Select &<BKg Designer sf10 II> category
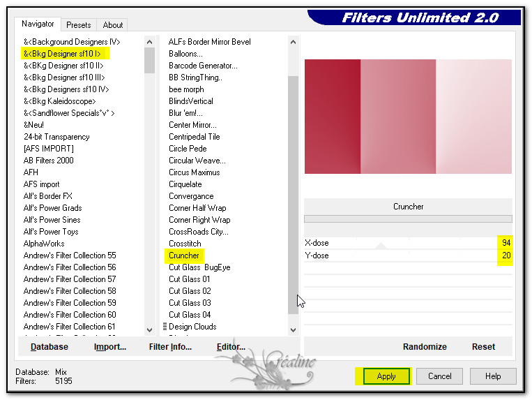The width and height of the screenshot is (532, 400). click(x=63, y=66)
